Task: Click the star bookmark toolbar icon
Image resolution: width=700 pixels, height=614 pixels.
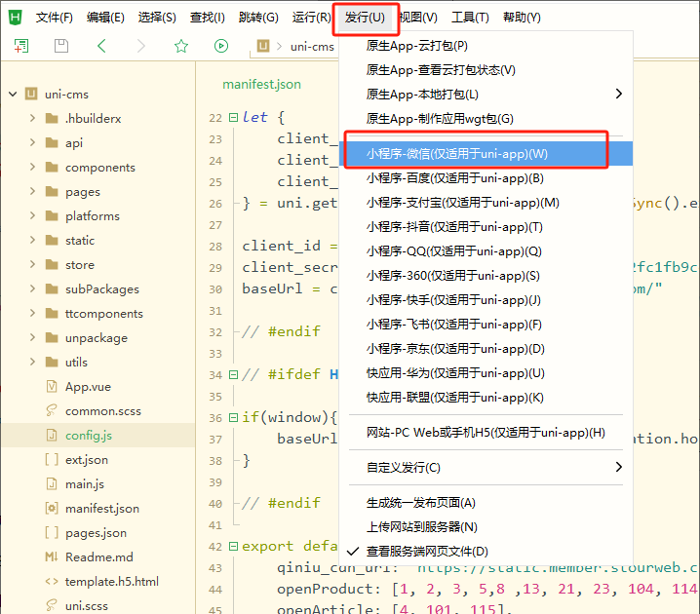Action: click(180, 46)
